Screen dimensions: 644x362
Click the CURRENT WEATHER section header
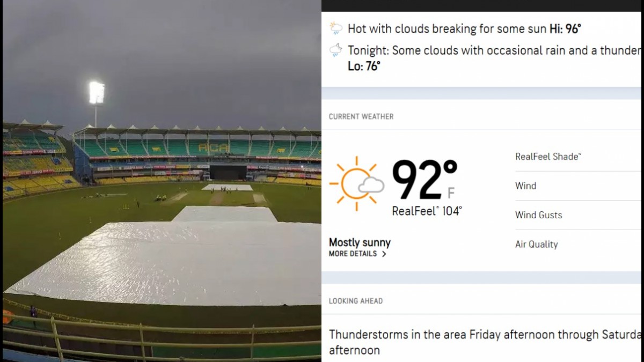[361, 116]
